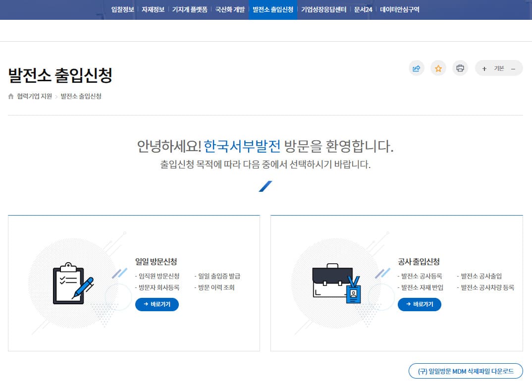Click 공사 출입신청 card heading
The height and width of the screenshot is (392, 532).
tap(419, 262)
